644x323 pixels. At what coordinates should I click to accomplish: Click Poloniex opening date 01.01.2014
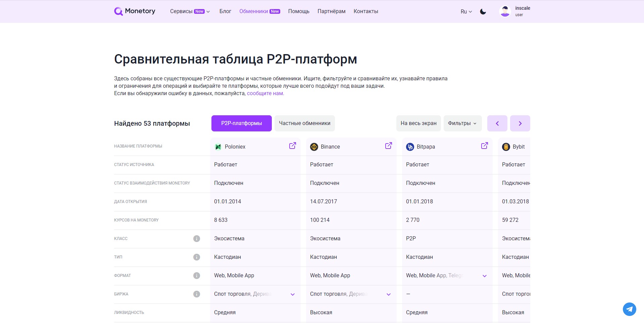click(228, 202)
